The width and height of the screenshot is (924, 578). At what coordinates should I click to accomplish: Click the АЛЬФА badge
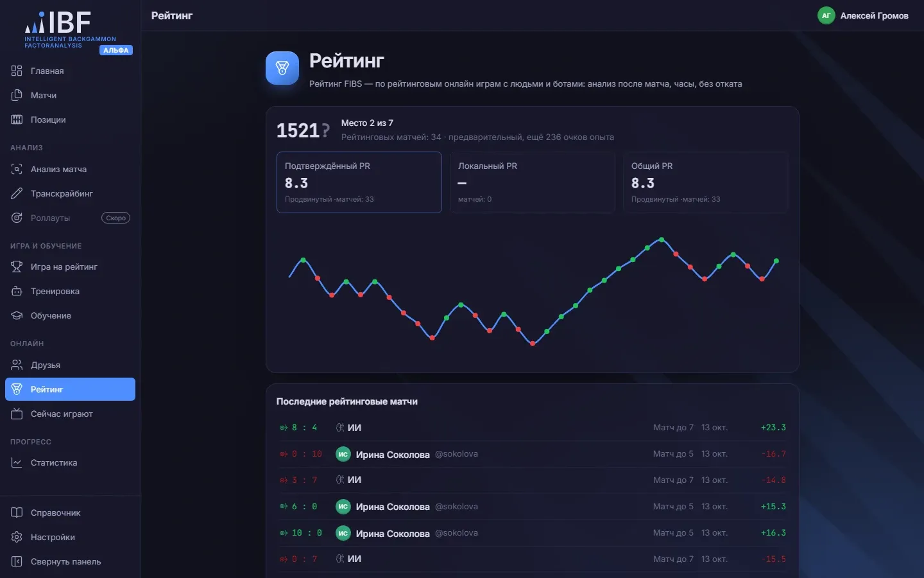click(116, 50)
